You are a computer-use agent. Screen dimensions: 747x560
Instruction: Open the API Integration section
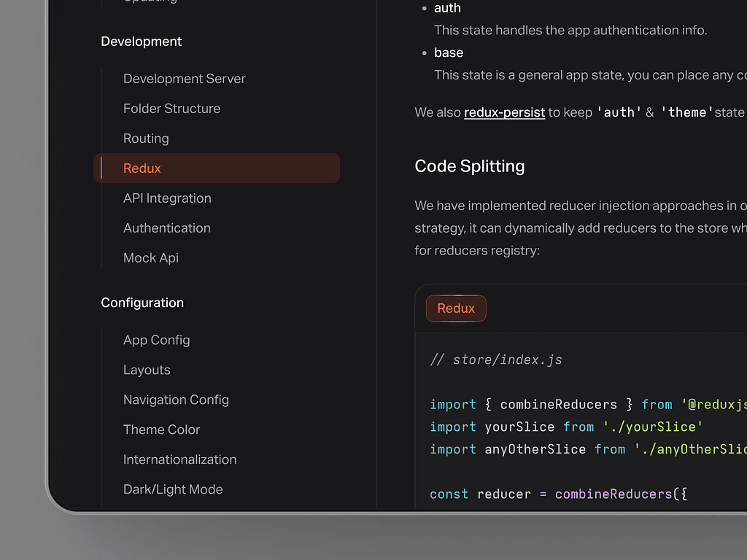point(167,198)
